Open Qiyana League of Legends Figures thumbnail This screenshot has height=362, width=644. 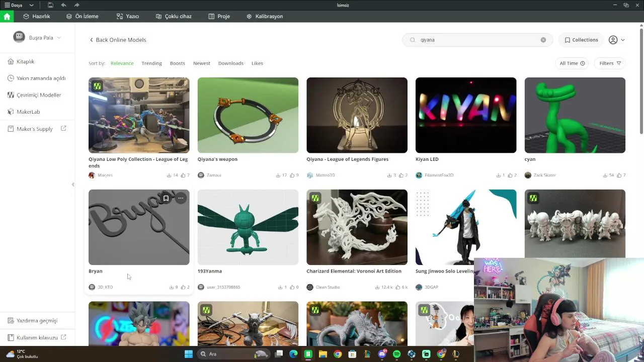[x=357, y=115]
